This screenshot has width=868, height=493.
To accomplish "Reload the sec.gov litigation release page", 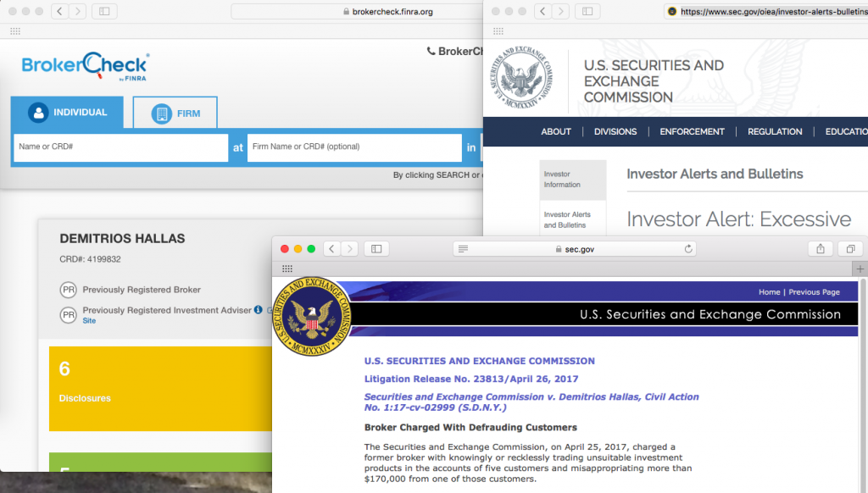I will click(688, 249).
